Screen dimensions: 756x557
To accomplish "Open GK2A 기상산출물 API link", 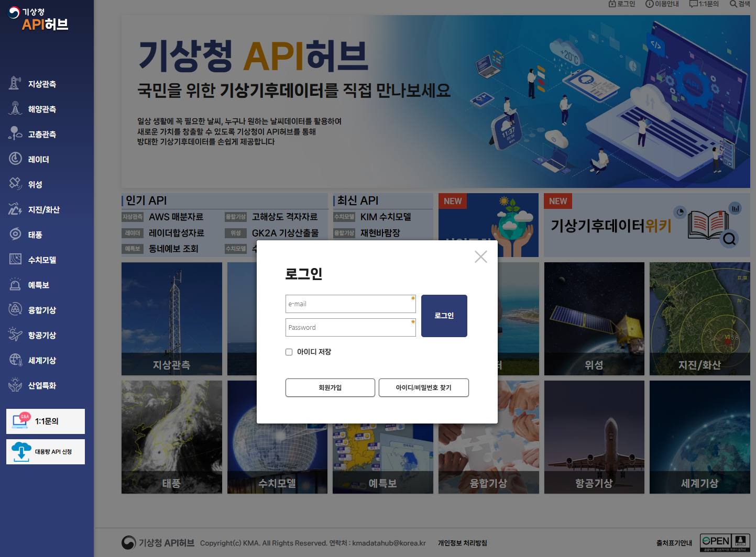I will (285, 233).
